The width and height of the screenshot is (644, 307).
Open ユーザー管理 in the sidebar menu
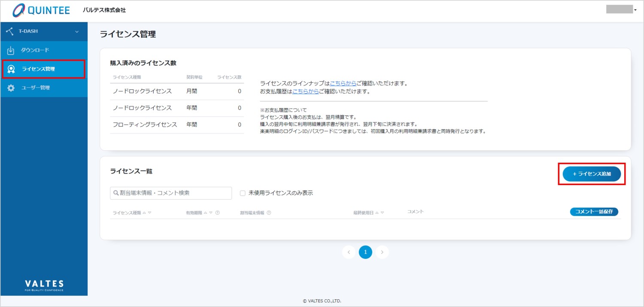(36, 88)
